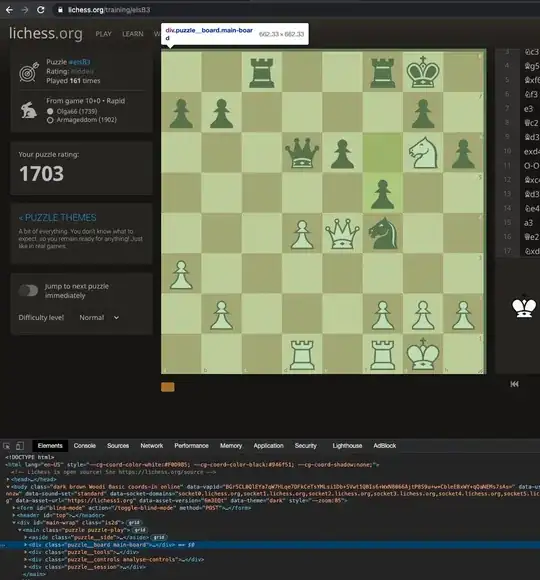This screenshot has height=580, width=540.
Task: Open the Difficulty level Normal dropdown
Action: pyautogui.click(x=99, y=318)
